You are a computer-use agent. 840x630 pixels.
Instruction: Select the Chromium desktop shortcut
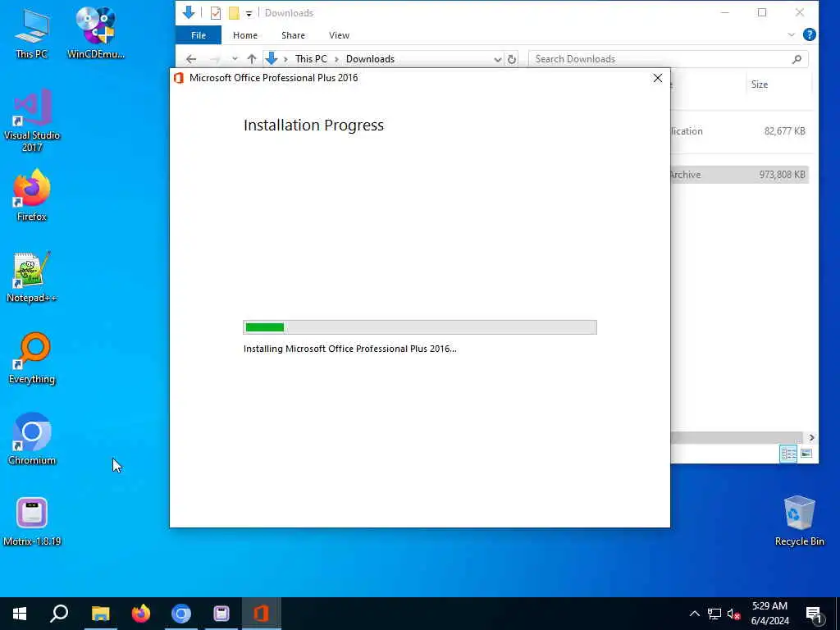click(x=32, y=440)
